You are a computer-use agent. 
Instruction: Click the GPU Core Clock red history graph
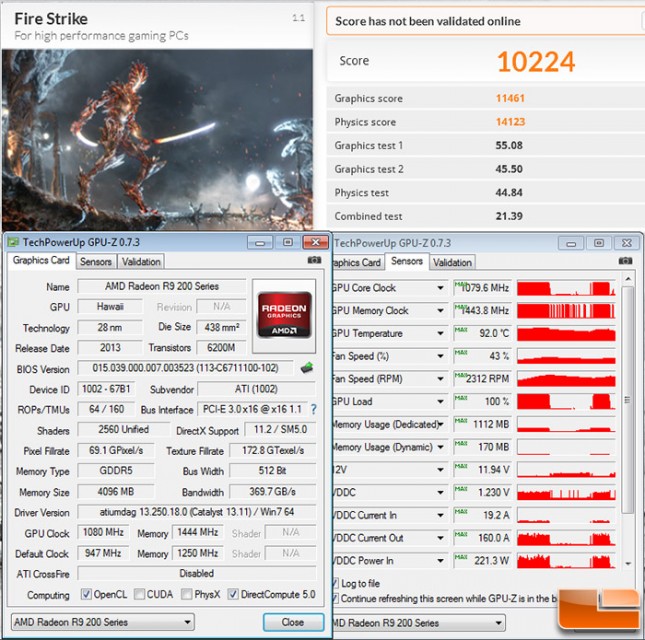click(x=566, y=288)
